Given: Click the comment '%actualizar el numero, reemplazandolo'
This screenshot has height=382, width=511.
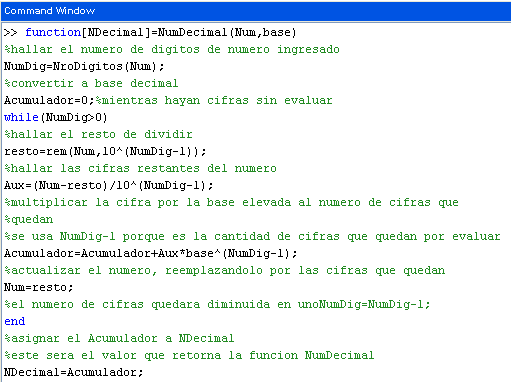Looking at the screenshot, I should [225, 270].
